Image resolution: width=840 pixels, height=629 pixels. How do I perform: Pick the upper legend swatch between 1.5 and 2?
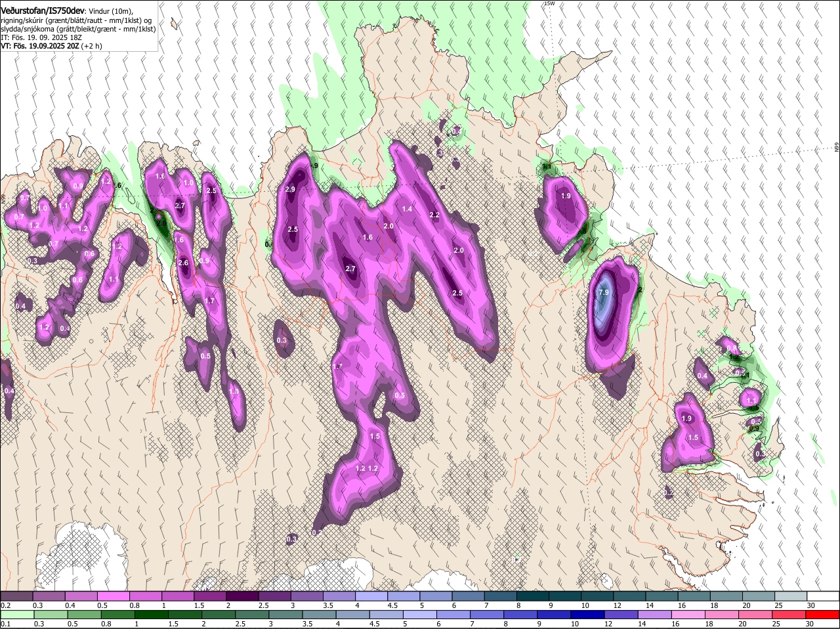point(210,596)
